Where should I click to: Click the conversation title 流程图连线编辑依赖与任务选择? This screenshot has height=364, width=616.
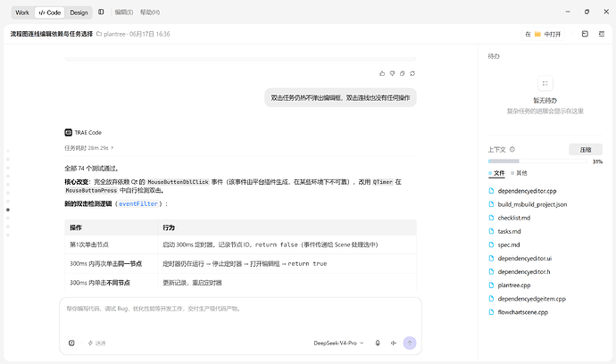52,34
